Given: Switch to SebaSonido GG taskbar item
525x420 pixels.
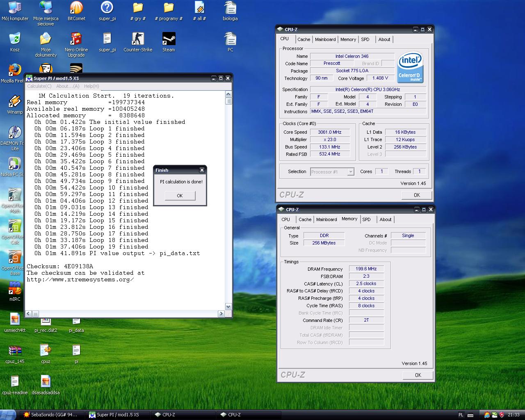Looking at the screenshot, I should (x=53, y=415).
